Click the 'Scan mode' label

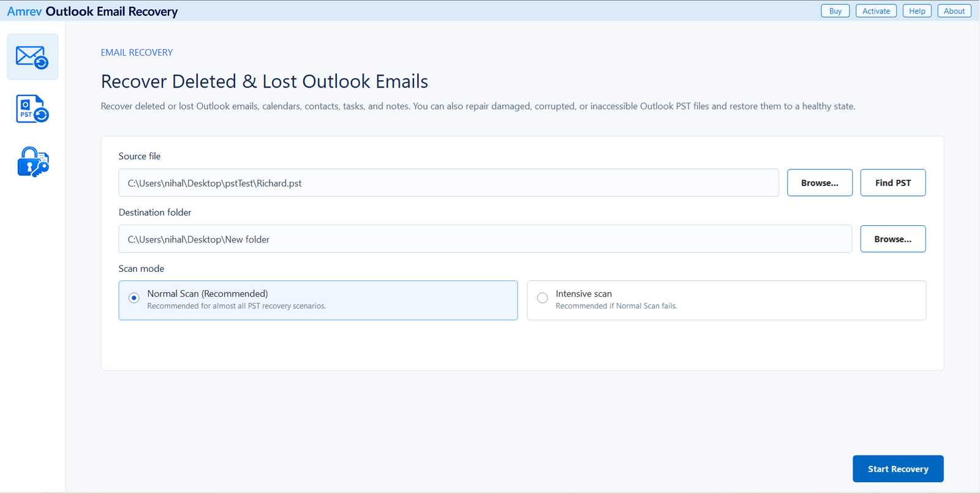(x=141, y=269)
